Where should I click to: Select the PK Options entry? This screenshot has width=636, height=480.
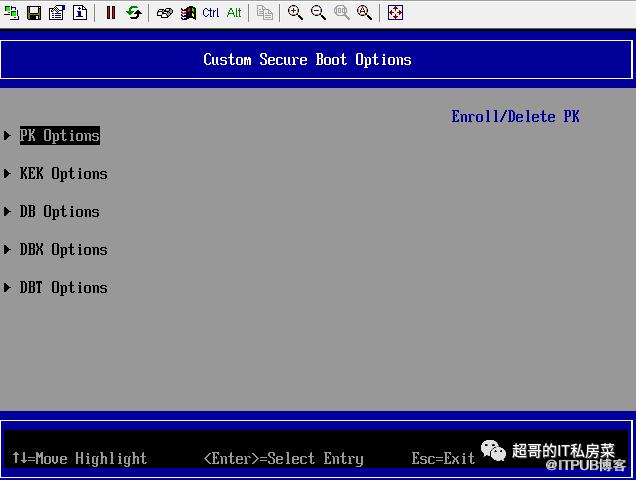tap(59, 136)
